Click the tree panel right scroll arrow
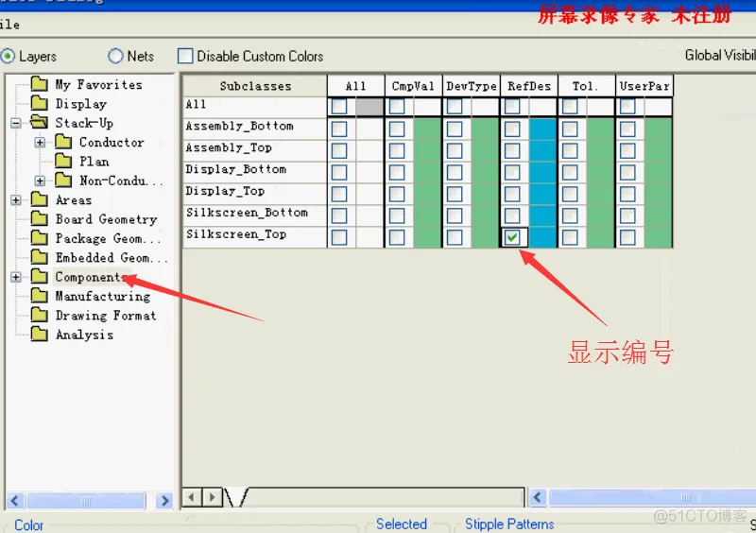The image size is (756, 533). coord(164,501)
